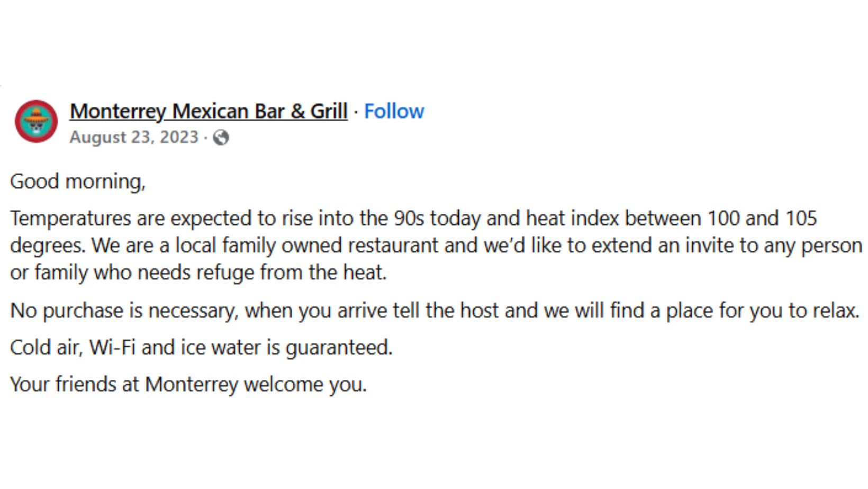
Task: Click "90s" in the post text
Action: tap(409, 218)
